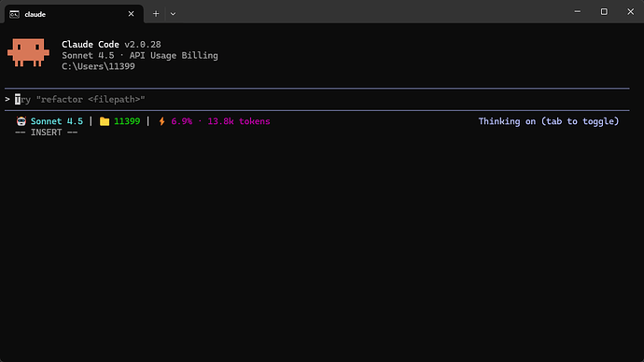
Task: Maximize the terminal window
Action: 604,11
